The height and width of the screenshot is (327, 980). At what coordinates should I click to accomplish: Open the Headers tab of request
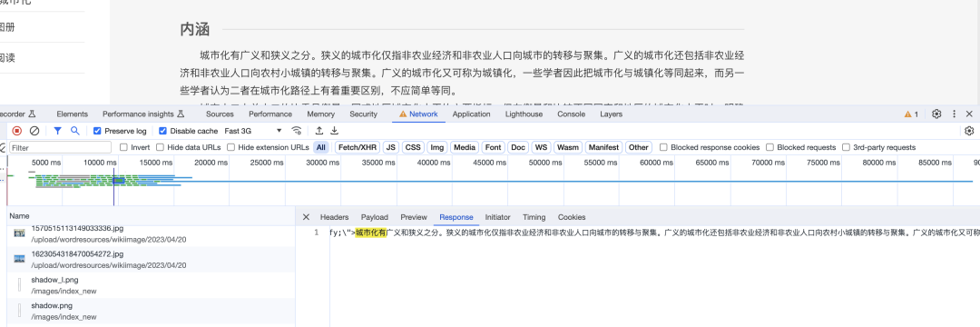pos(334,217)
